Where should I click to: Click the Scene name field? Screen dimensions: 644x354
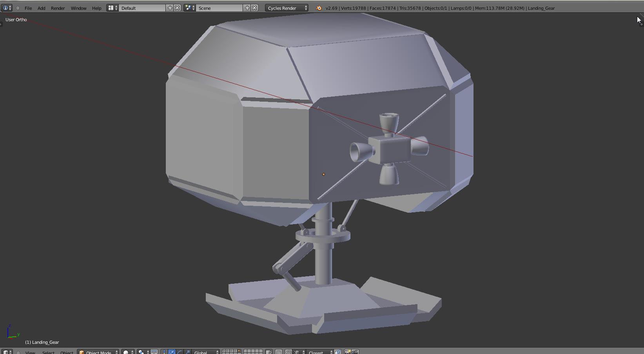219,8
